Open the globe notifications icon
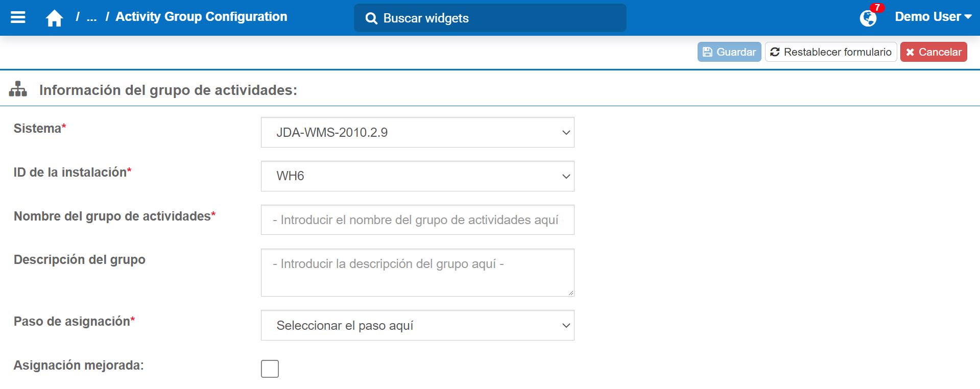This screenshot has height=389, width=980. tap(868, 18)
